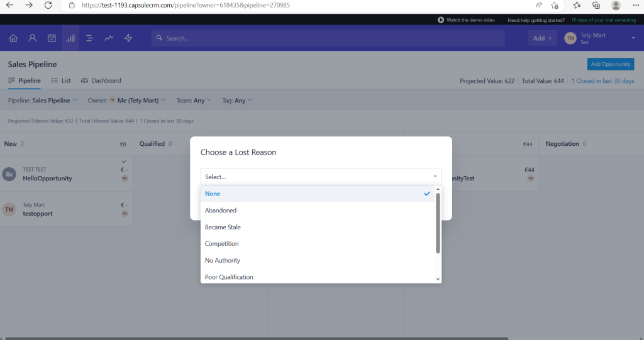Open browser collections icon

[596, 5]
